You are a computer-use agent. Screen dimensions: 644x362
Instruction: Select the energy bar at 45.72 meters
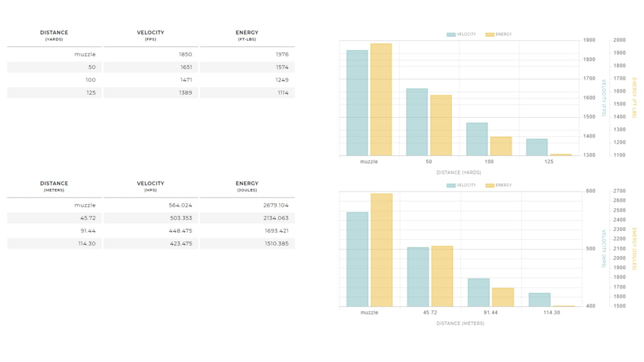pyautogui.click(x=443, y=276)
